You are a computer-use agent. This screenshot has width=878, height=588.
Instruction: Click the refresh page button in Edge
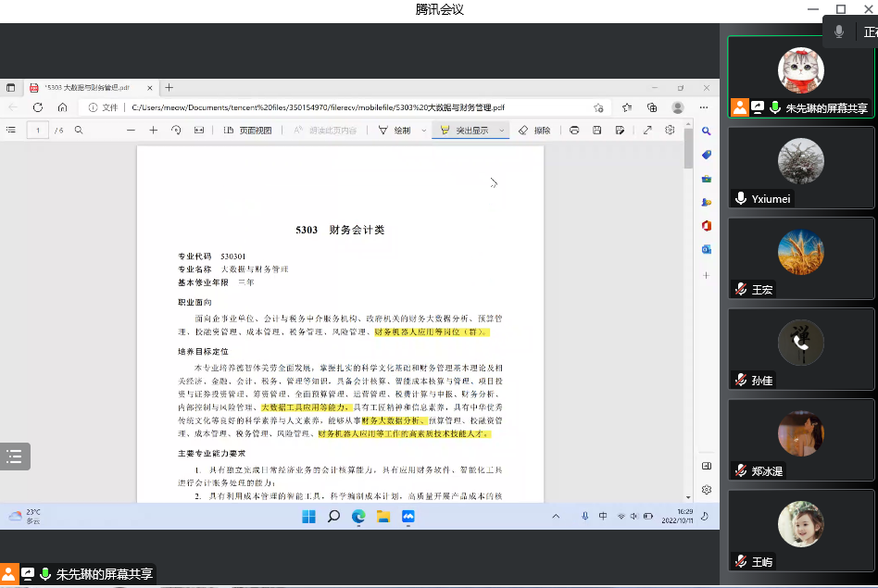click(37, 107)
